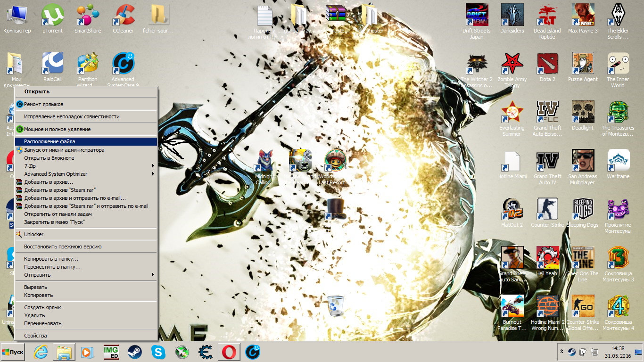Viewport: 644px width, 362px height.
Task: Select Unlocker from the context menu
Action: [85, 234]
